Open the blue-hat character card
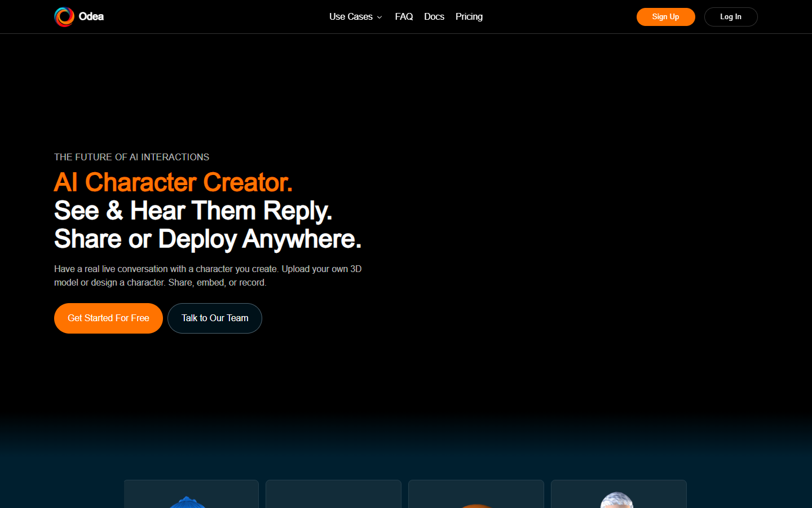The height and width of the screenshot is (508, 812). (191, 494)
